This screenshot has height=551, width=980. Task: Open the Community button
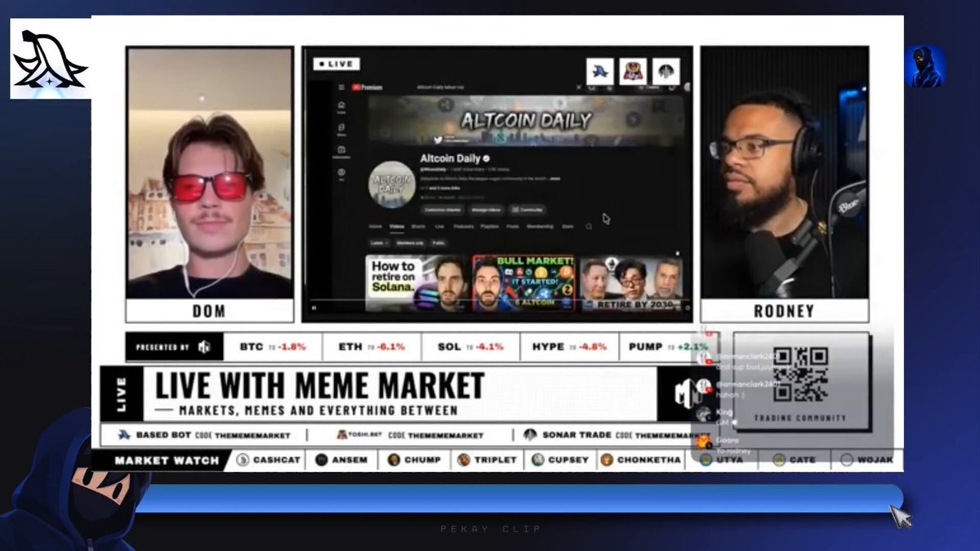coord(528,210)
